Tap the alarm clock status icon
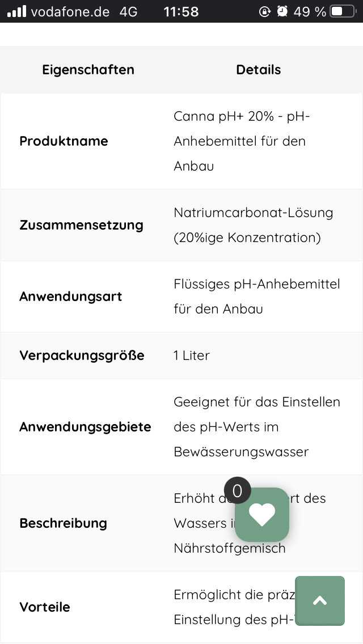Screen dimensions: 363x644 282,11
